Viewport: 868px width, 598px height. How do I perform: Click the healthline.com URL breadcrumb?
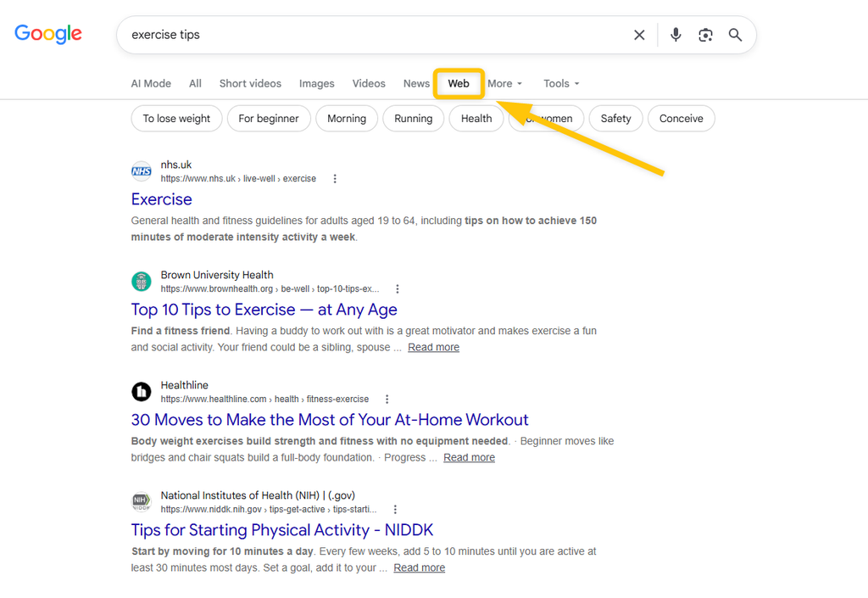(264, 400)
